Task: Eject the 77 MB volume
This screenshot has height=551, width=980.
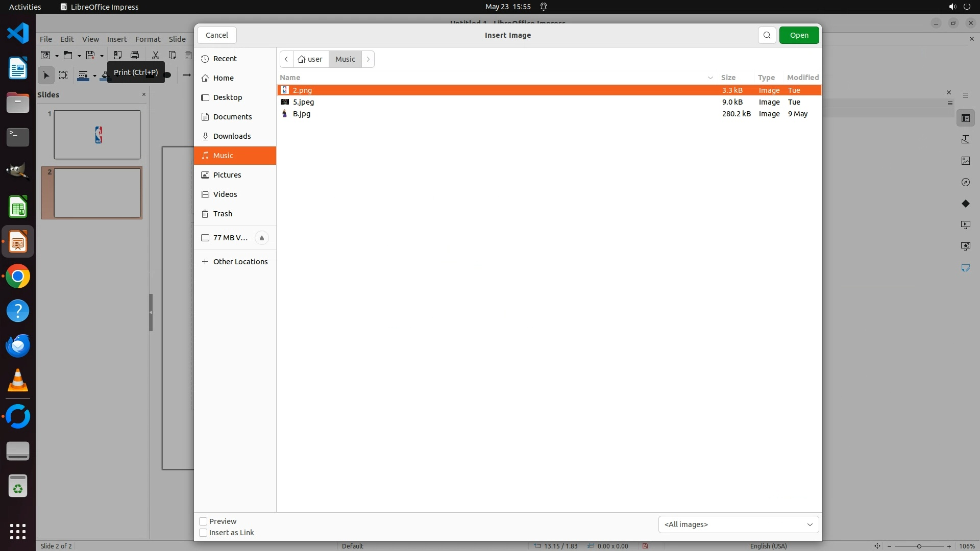Action: [x=261, y=238]
